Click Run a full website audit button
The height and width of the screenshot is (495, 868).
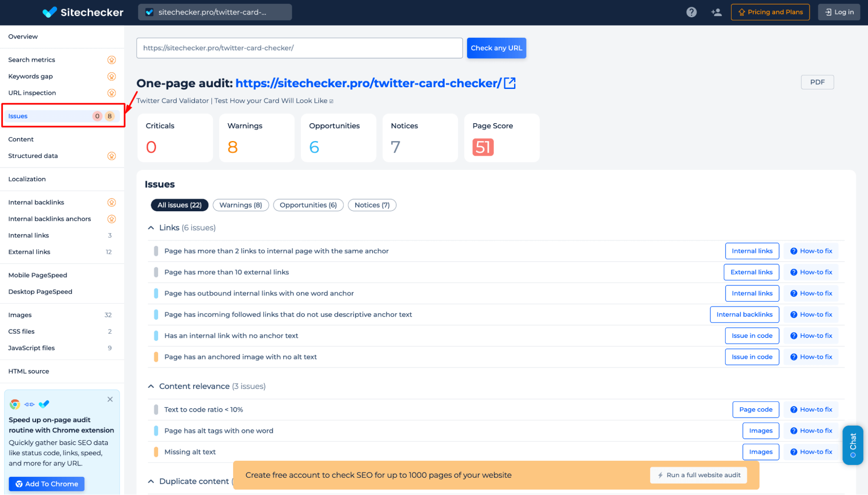698,475
